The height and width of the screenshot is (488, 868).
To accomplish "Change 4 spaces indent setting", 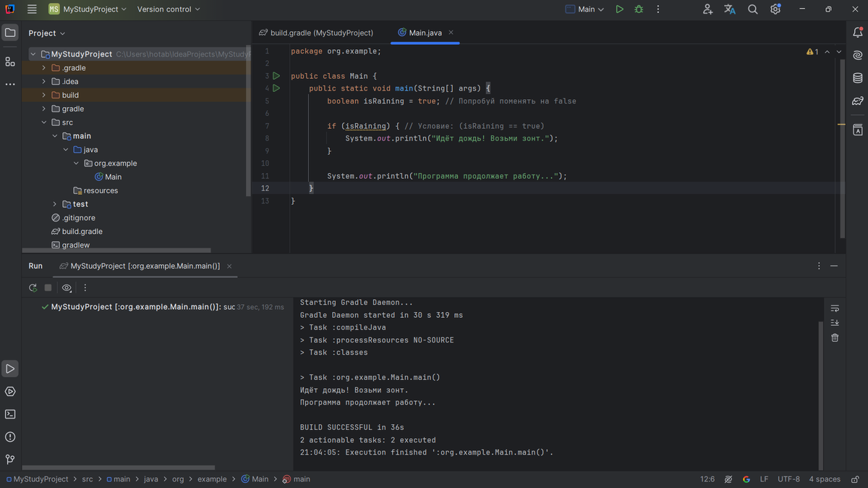I will click(825, 479).
